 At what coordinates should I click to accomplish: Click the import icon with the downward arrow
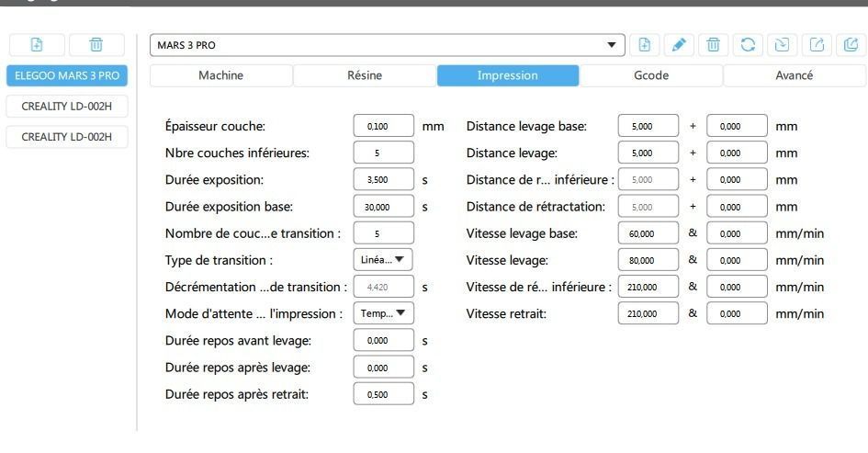[780, 44]
